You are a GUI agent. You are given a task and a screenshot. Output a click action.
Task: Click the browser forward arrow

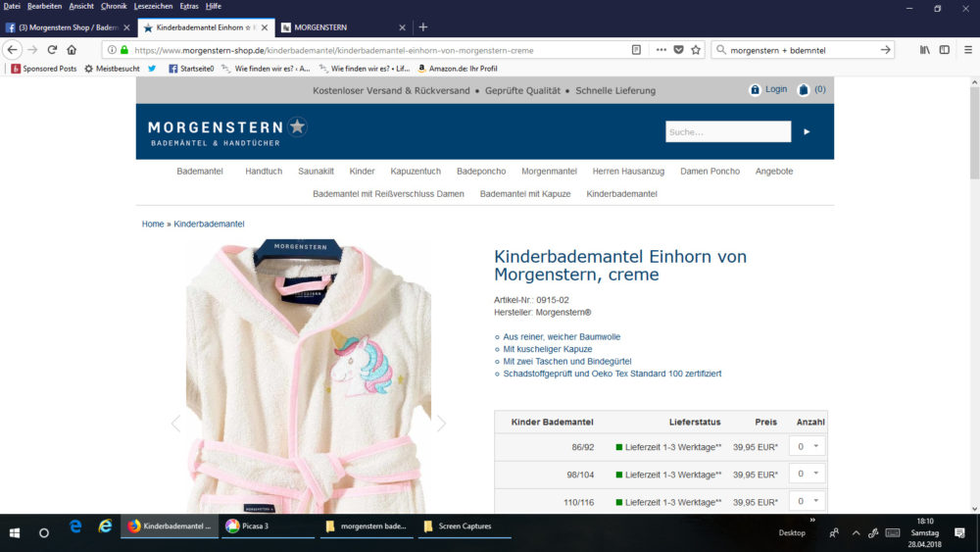tap(32, 50)
